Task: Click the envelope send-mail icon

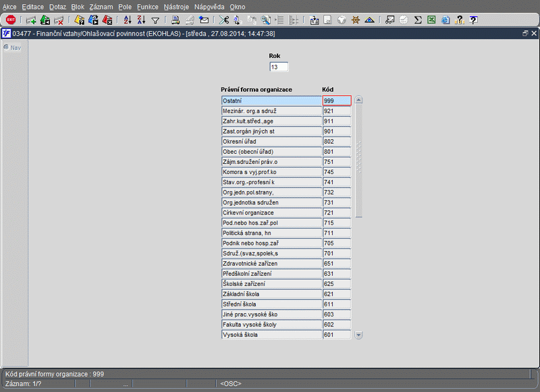Action: tap(204, 20)
